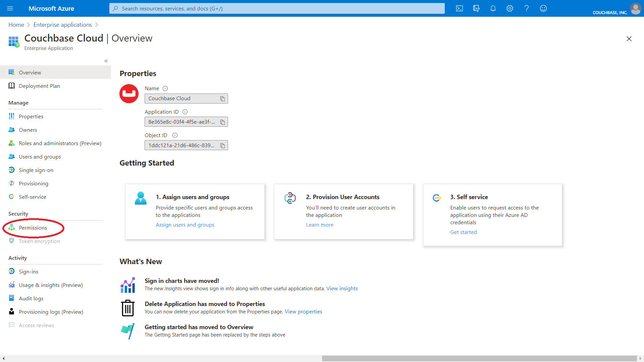Open the help question mark icon

(x=526, y=8)
